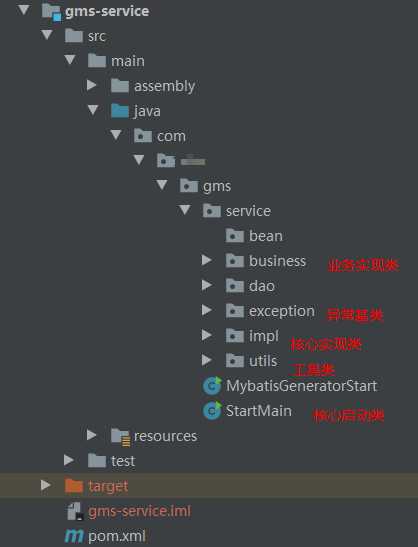Collapse the service package arrow
This screenshot has height=547, width=418.
(185, 210)
